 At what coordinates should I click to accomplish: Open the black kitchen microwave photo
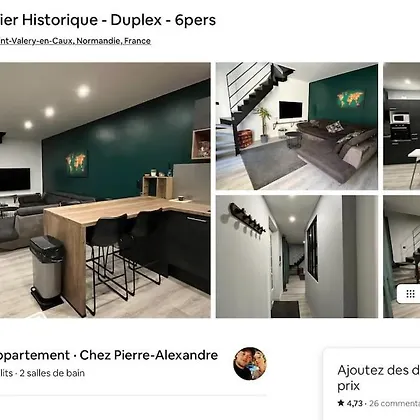pyautogui.click(x=402, y=126)
